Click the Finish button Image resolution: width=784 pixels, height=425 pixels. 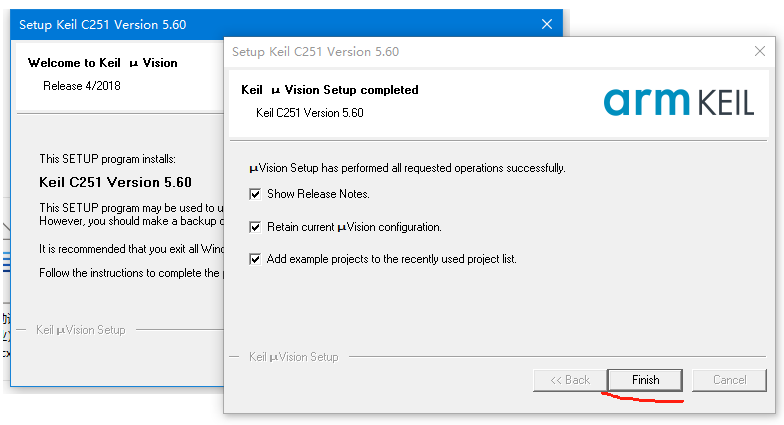tap(645, 380)
